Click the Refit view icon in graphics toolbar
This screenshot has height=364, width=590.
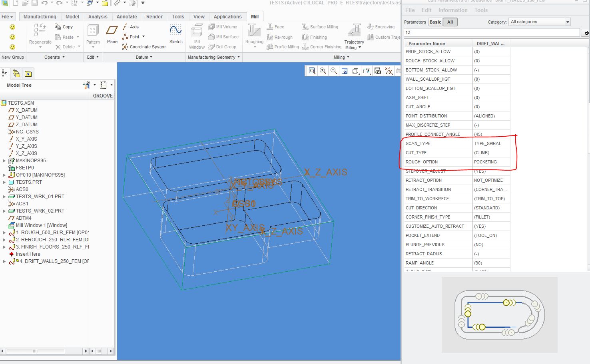(x=312, y=71)
